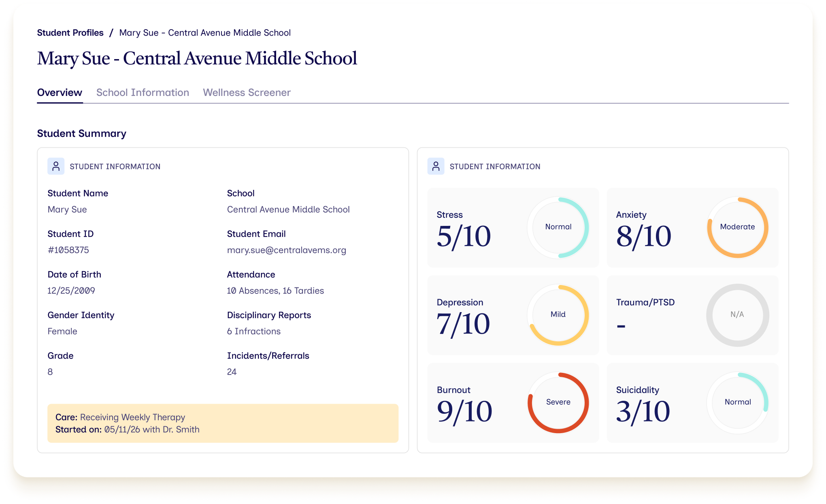Open the Wellness Screener tab
826x504 pixels.
tap(247, 93)
